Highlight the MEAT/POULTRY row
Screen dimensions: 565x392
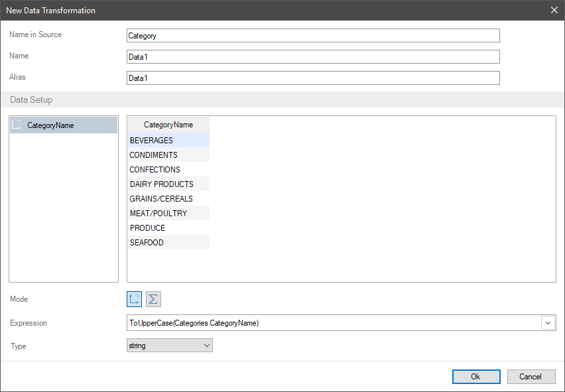pos(168,214)
